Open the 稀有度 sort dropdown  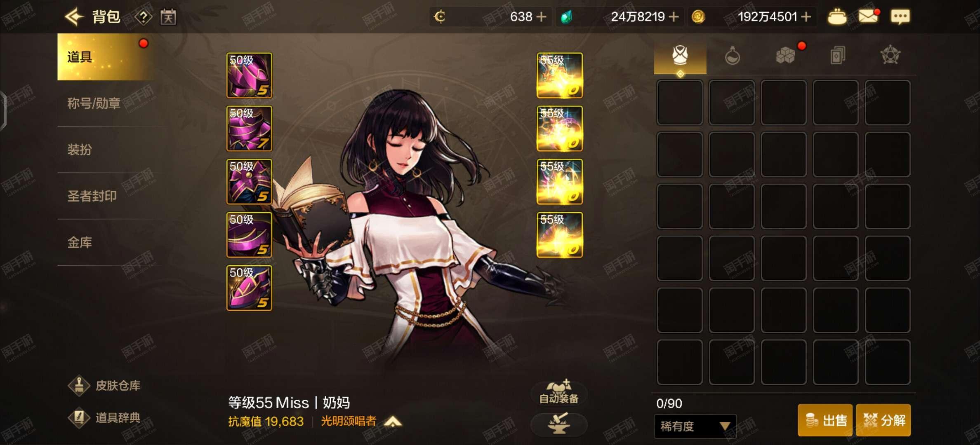(695, 426)
